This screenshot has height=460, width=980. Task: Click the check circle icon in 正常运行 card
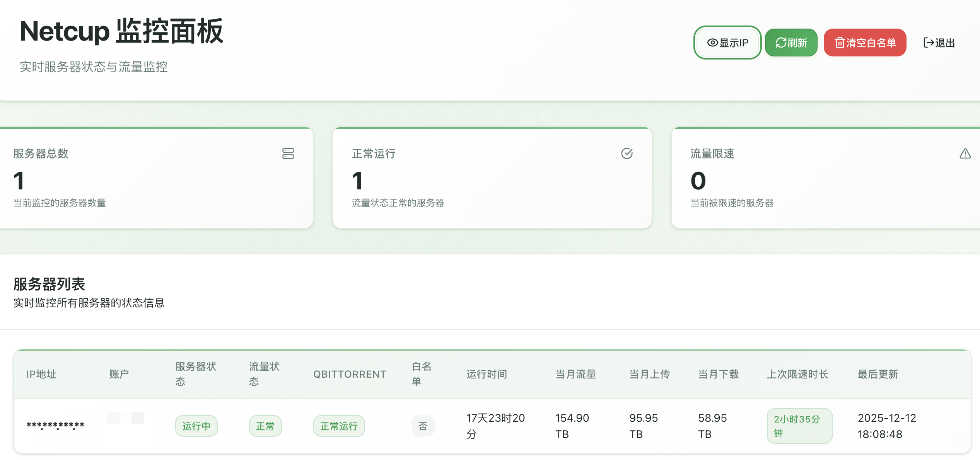(627, 153)
